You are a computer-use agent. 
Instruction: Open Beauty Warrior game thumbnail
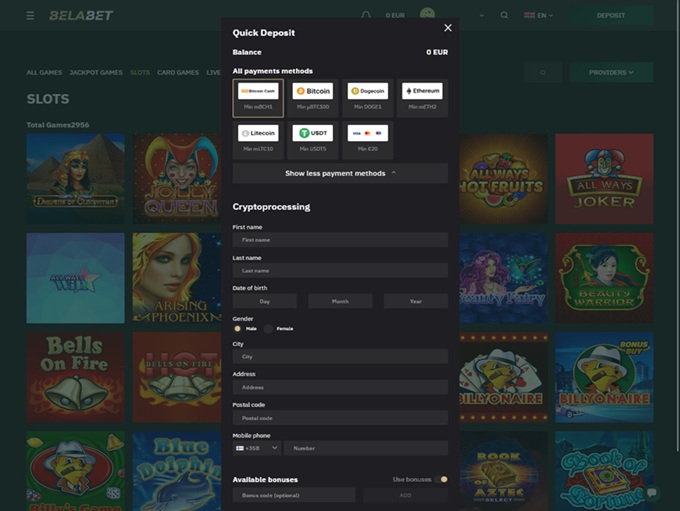point(605,278)
